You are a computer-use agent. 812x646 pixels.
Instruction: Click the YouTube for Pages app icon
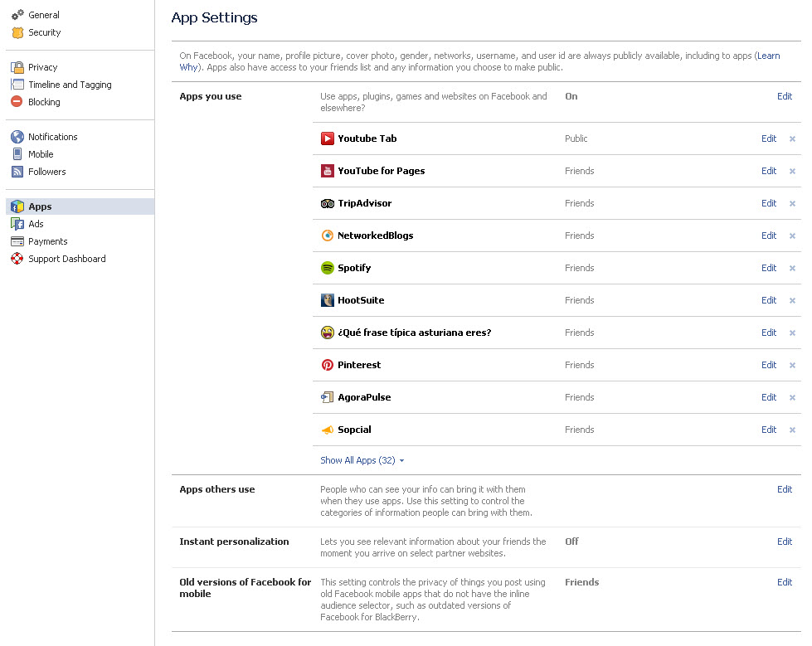pyautogui.click(x=328, y=171)
